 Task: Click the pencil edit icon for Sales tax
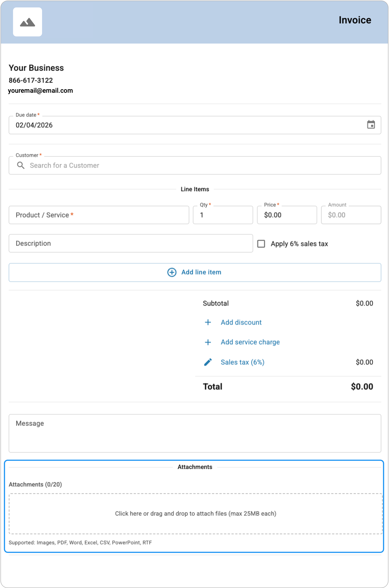[x=208, y=362]
